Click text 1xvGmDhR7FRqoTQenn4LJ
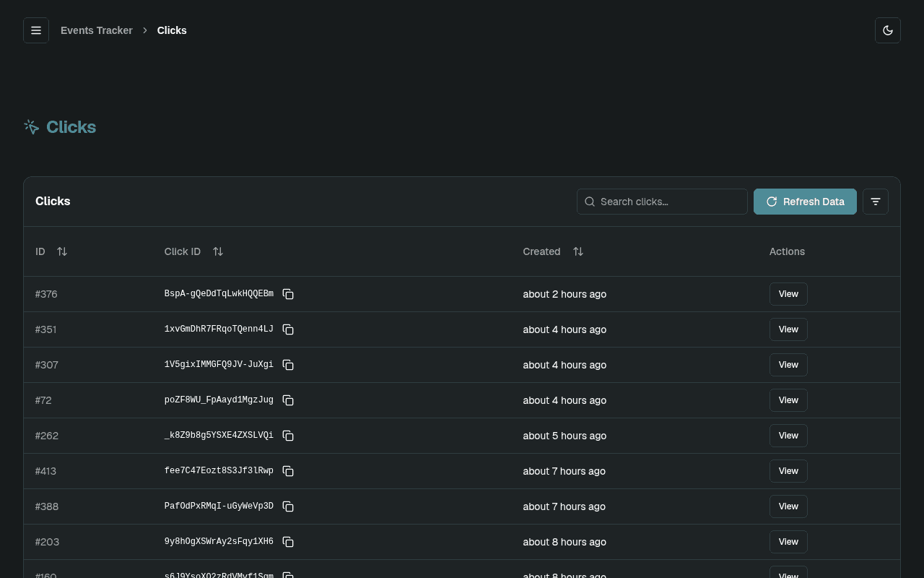924x578 pixels. tap(219, 329)
